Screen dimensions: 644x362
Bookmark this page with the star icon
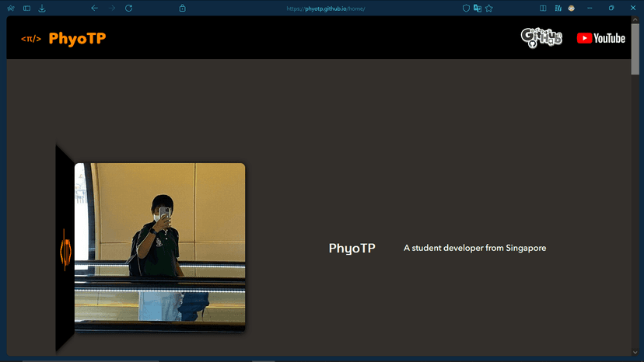tap(489, 9)
